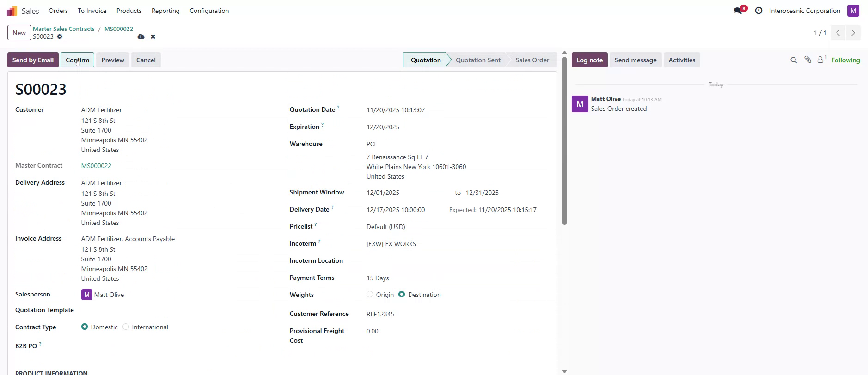Click form vertical scrollbar
Screen dimensions: 868x375
coord(564,140)
